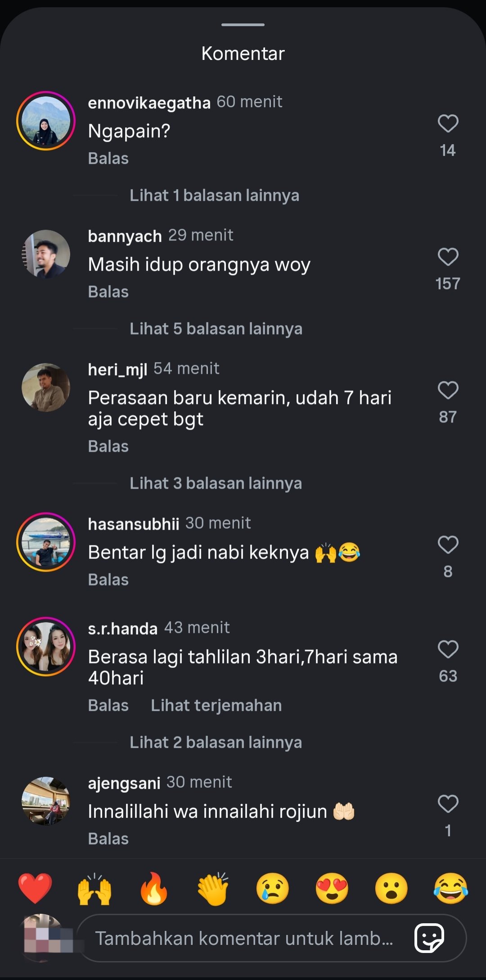486x980 pixels.
Task: Like ennovikaegatha's comment 'Ngapain?'
Action: (448, 124)
